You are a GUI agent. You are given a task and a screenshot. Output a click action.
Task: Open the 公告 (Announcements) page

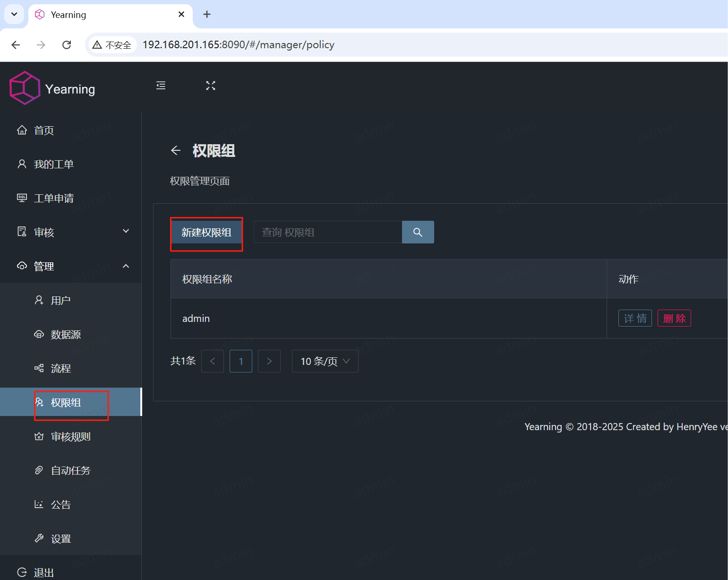[x=60, y=504]
